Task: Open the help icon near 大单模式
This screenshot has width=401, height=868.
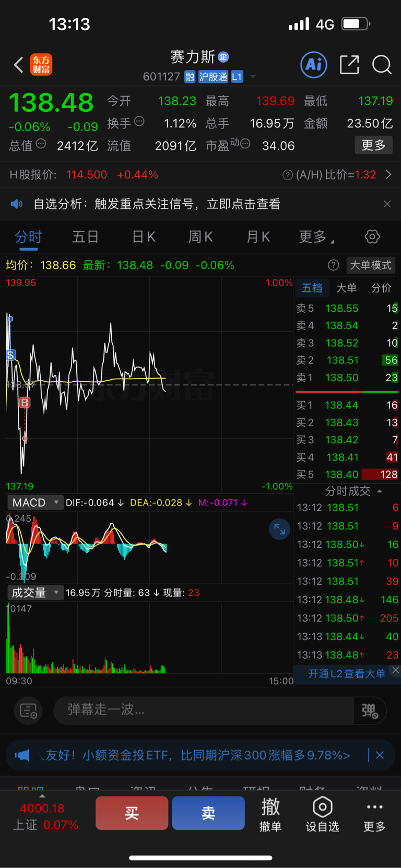Action: coord(333,265)
